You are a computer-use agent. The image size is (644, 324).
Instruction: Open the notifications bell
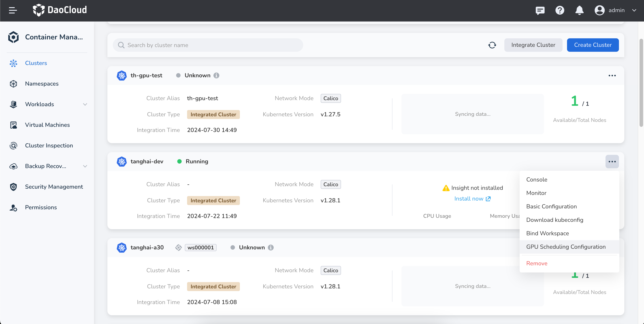[x=579, y=10]
